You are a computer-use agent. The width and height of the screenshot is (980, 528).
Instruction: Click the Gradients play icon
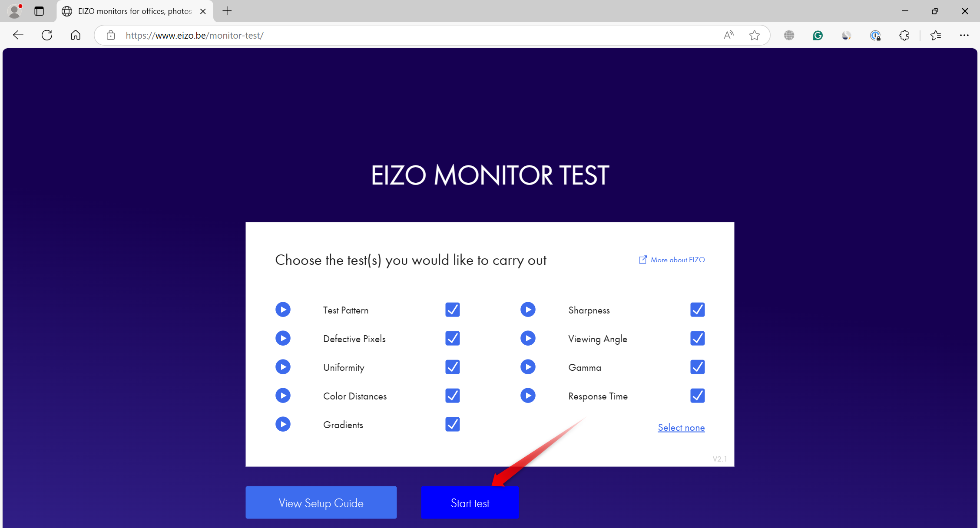(x=283, y=425)
